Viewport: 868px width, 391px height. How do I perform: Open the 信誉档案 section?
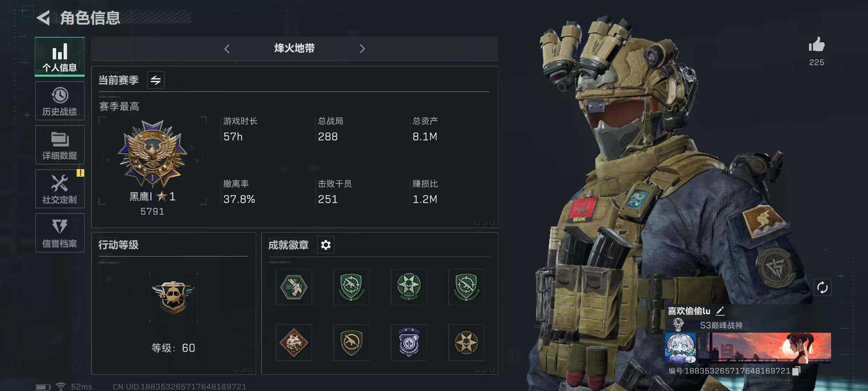pyautogui.click(x=60, y=233)
